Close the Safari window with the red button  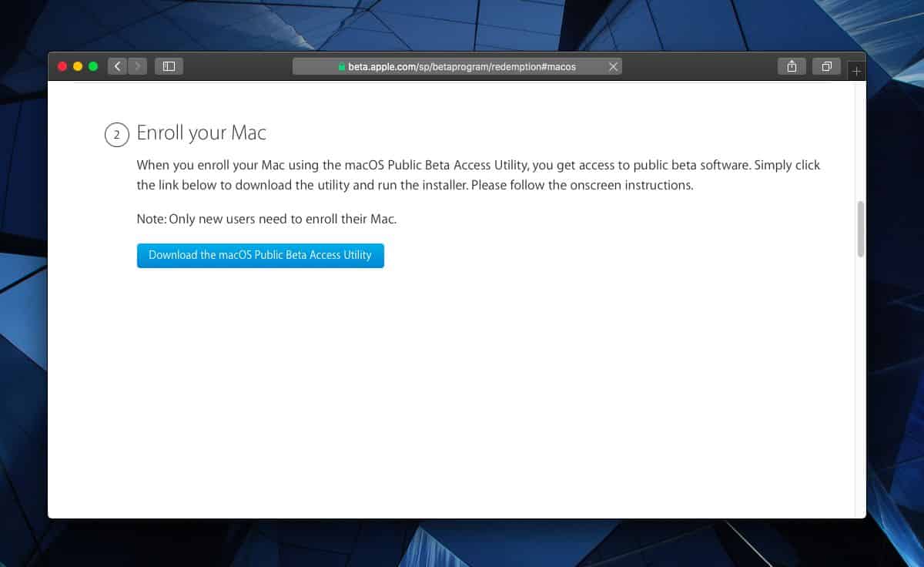pos(62,66)
